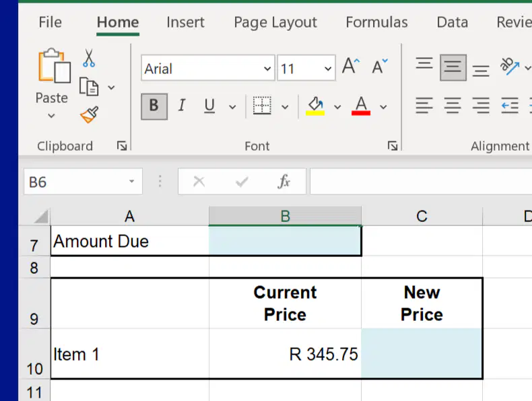Toggle Bold formatting
The height and width of the screenshot is (401, 532).
154,106
